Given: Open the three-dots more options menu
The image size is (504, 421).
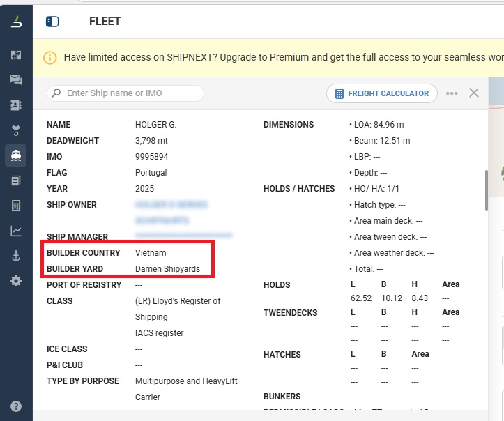Looking at the screenshot, I should (x=452, y=93).
